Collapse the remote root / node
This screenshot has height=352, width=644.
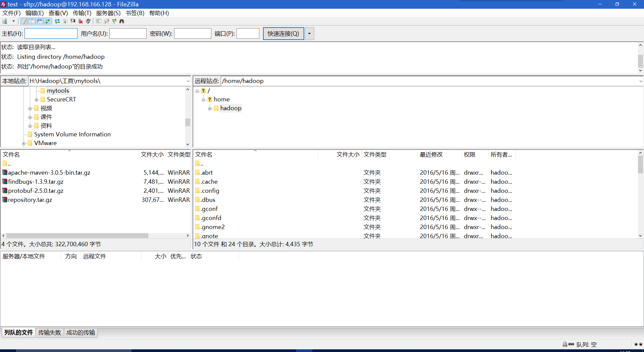197,91
